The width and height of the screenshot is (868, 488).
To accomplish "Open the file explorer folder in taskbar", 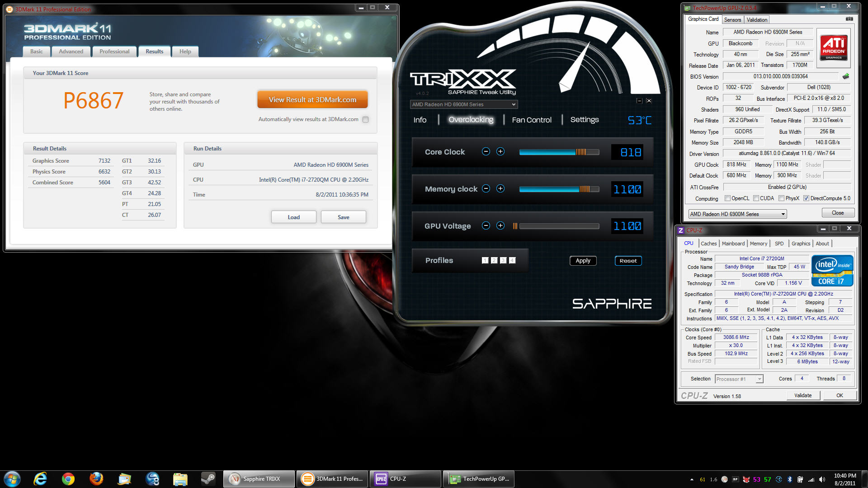I will click(x=180, y=479).
